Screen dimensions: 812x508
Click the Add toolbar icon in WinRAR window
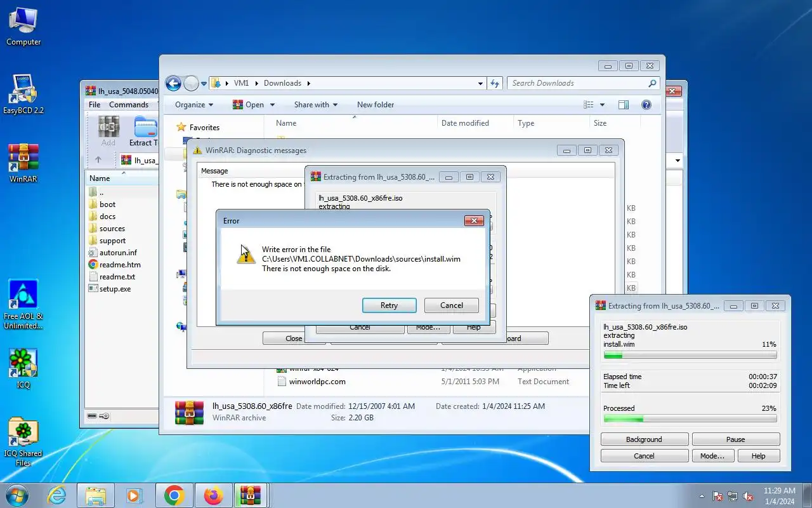tap(108, 131)
